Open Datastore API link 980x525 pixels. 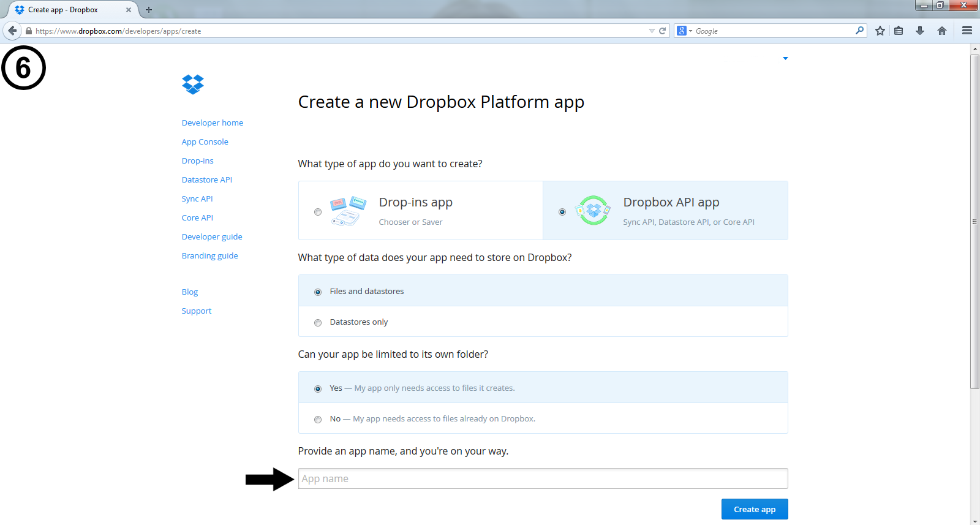click(x=207, y=179)
